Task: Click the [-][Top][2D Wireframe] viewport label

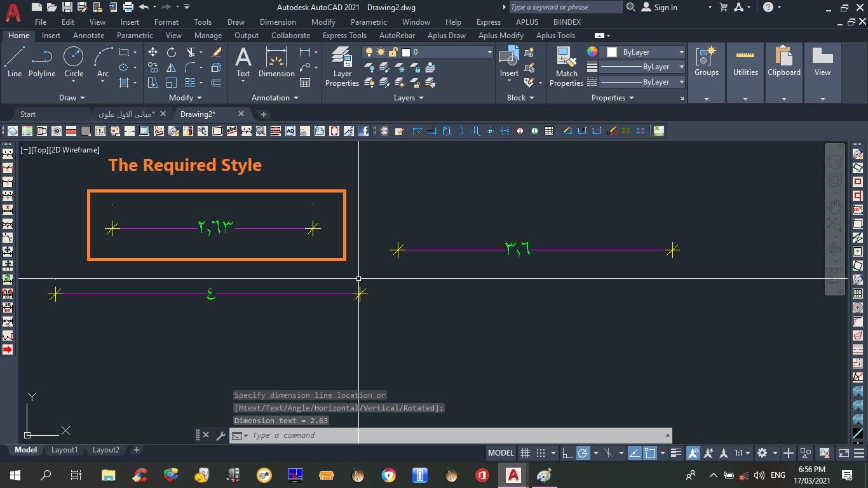Action: pyautogui.click(x=60, y=150)
